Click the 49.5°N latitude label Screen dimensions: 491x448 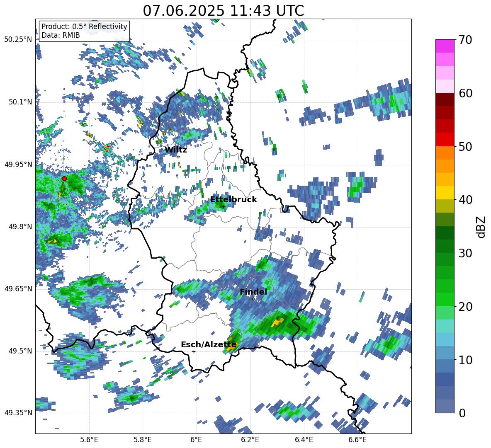tap(20, 351)
